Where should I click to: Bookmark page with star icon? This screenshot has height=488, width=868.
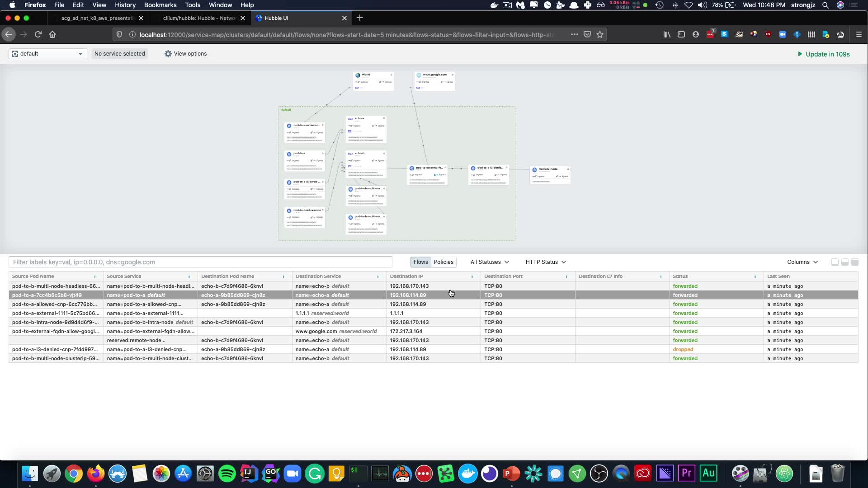point(600,34)
